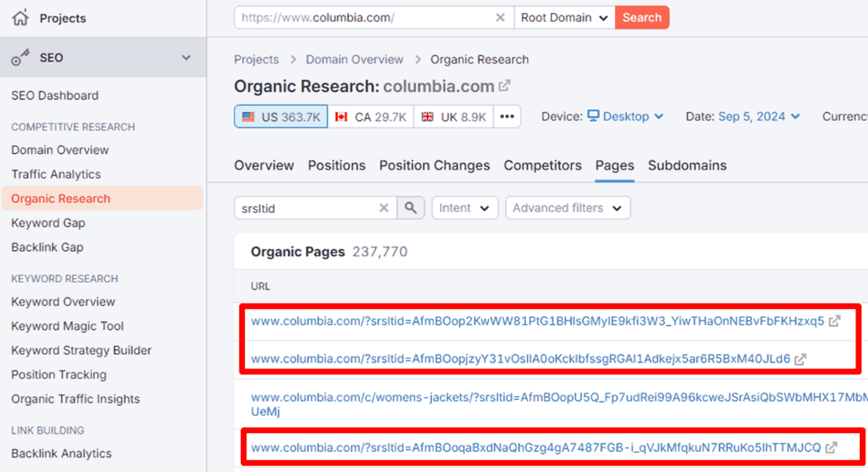This screenshot has width=868, height=472.
Task: Open Projects in the sidebar
Action: click(x=62, y=18)
